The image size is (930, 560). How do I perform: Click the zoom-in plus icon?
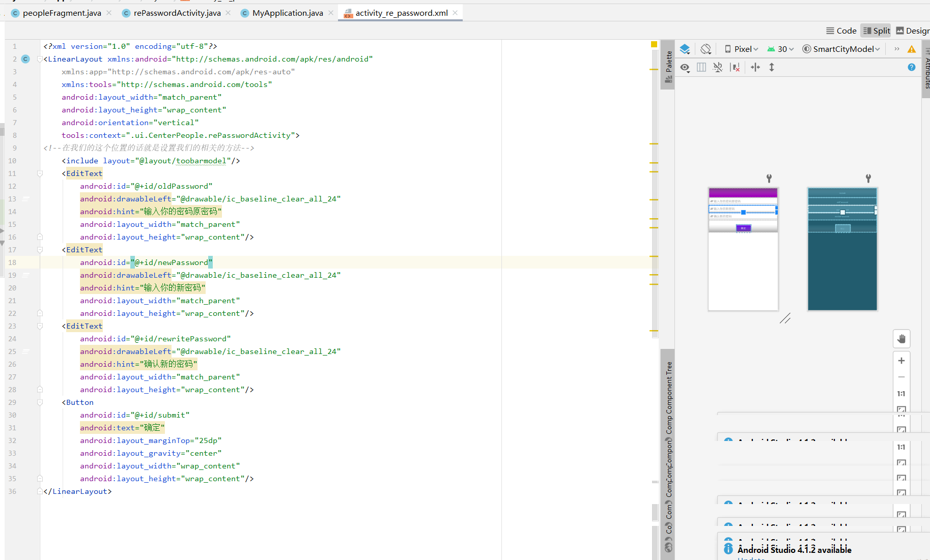(901, 361)
